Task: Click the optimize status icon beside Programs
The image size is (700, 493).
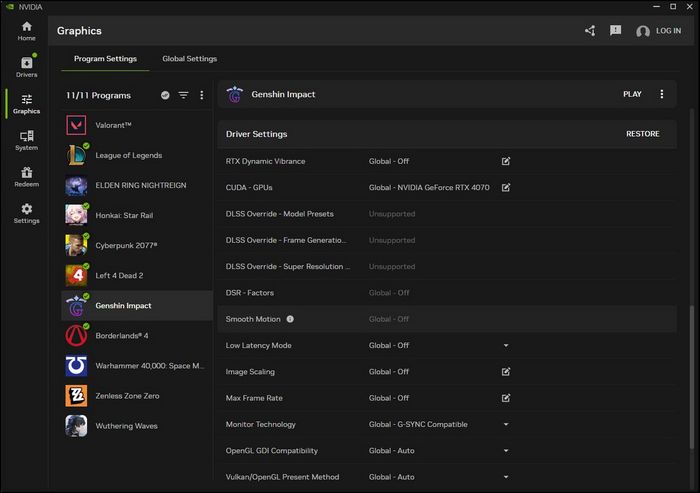Action: tap(165, 95)
